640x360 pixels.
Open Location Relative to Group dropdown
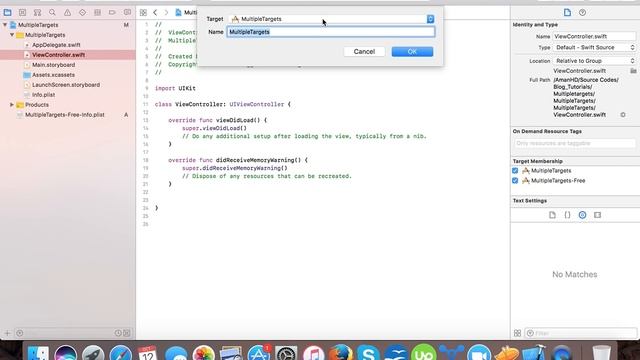(x=595, y=61)
